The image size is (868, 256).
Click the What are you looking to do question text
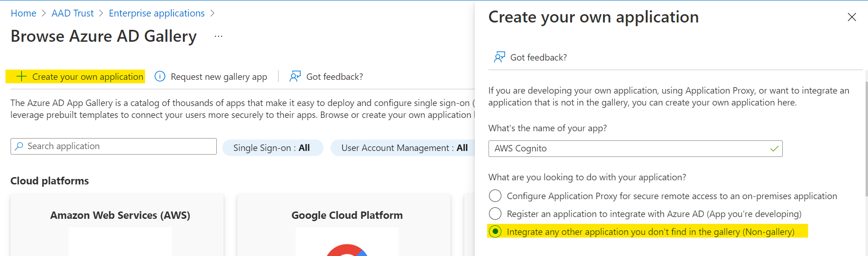point(587,177)
